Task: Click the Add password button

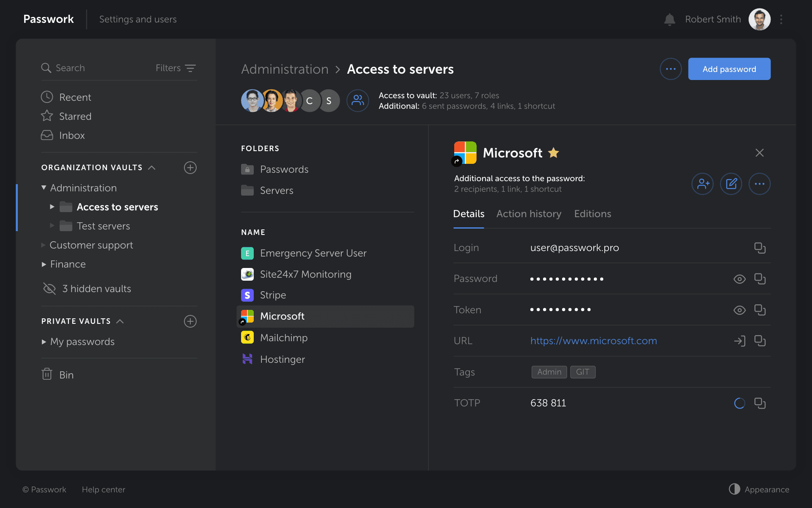Action: (729, 69)
